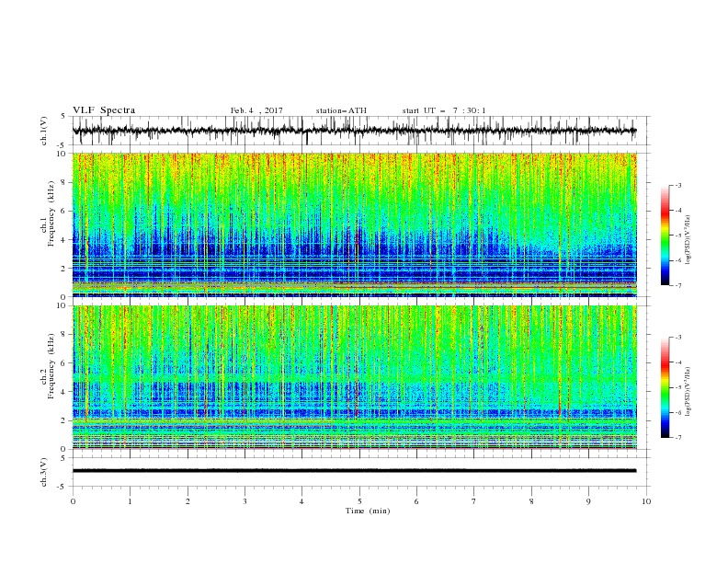Click the time axis tick label "9"
Image resolution: width=728 pixels, height=563 pixels.
[588, 501]
